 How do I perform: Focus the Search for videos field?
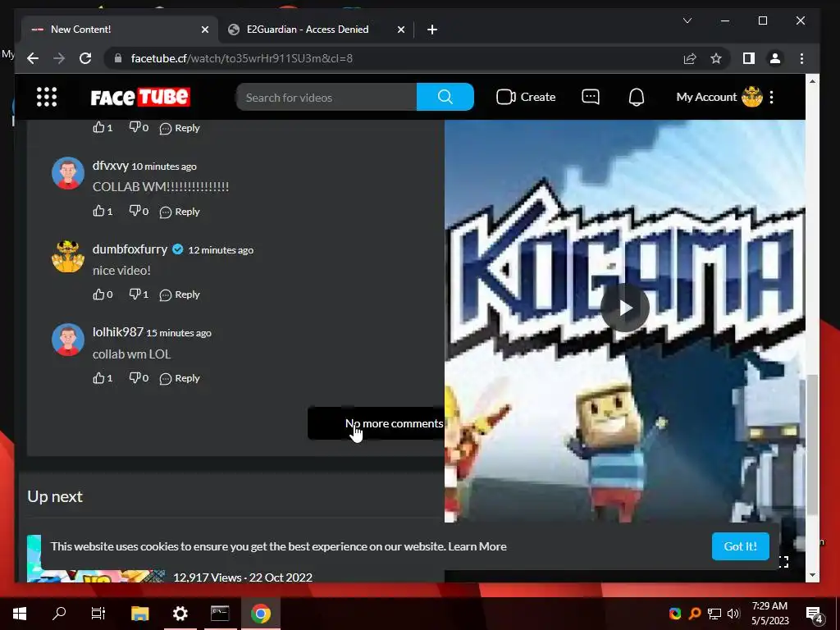[326, 97]
